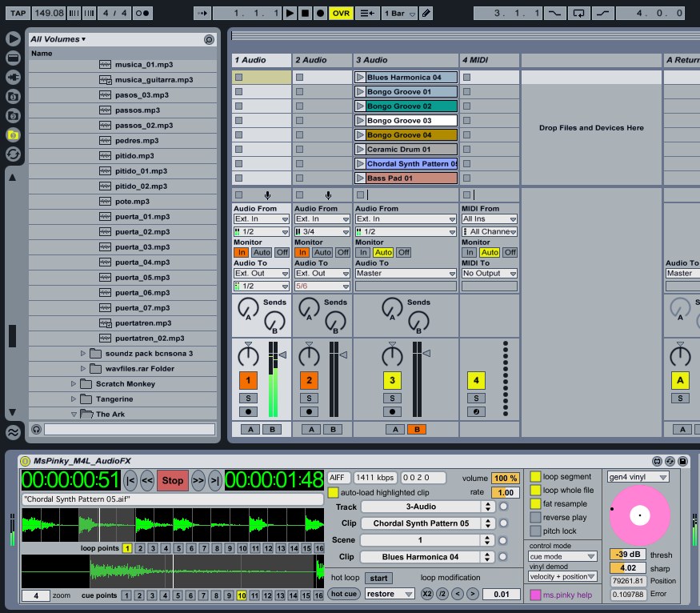700x613 pixels.
Task: Select puerta_03.mp3 in the file browser
Action: click(x=142, y=247)
